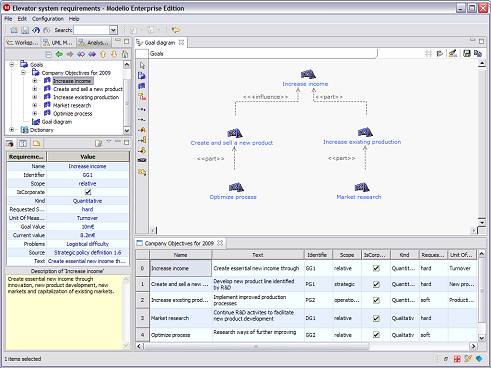
Task: Click the last yellow magnifier palette tool
Action: point(142,172)
